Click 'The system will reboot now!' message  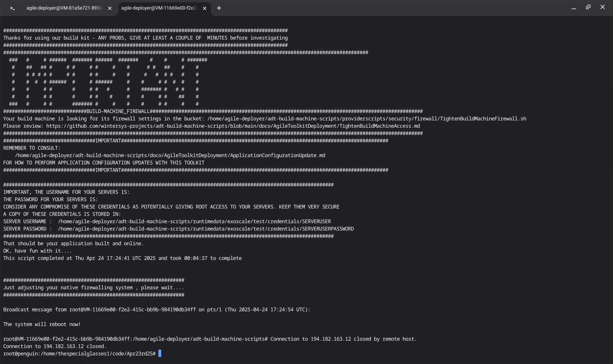coord(42,324)
